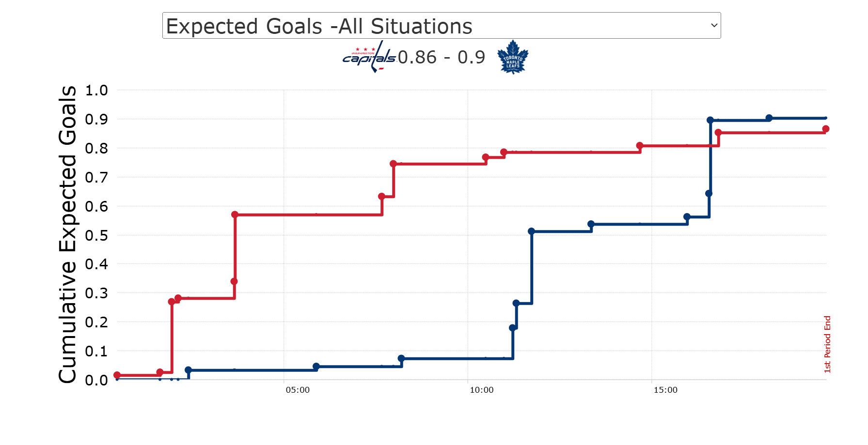Click the 1st Period End marker label

[827, 344]
